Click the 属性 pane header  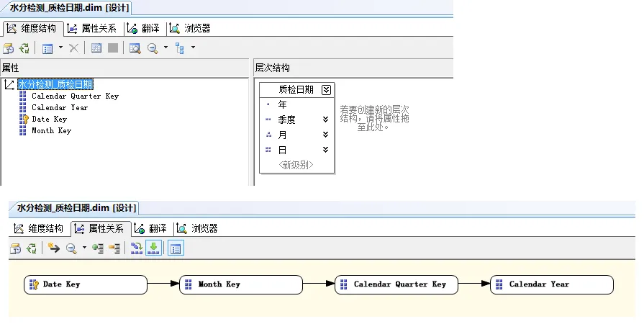pos(125,68)
